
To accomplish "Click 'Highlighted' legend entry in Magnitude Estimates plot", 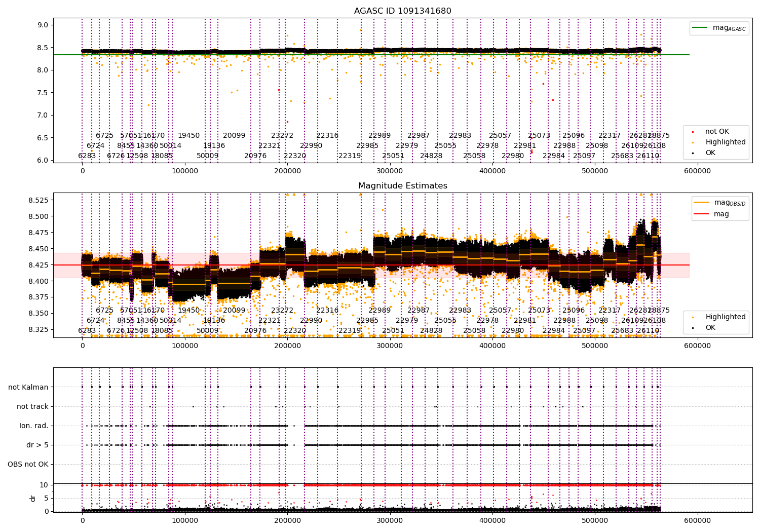I will click(x=720, y=317).
